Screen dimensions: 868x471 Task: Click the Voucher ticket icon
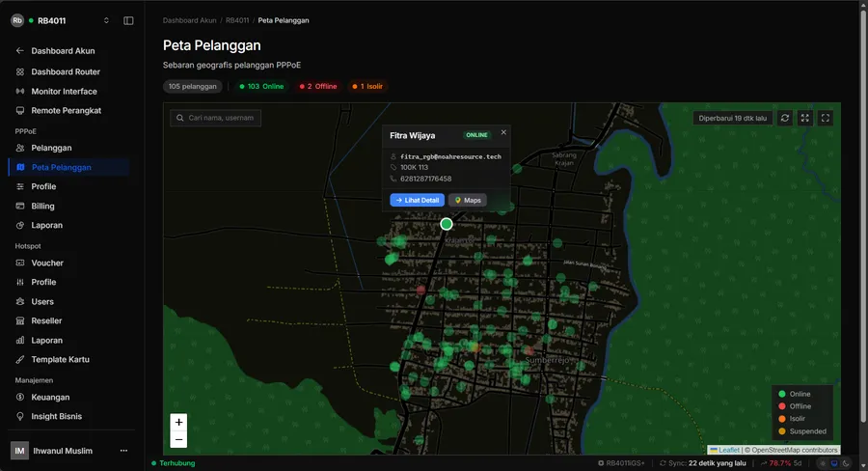click(20, 263)
